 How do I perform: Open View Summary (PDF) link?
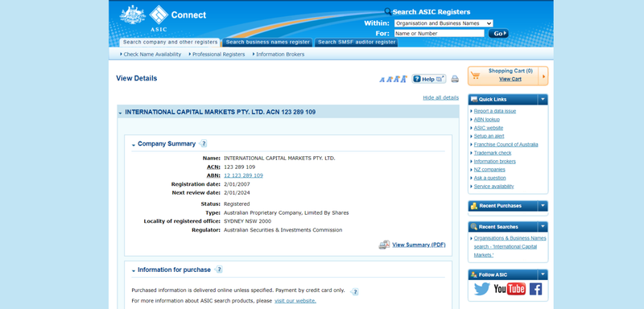pyautogui.click(x=419, y=245)
